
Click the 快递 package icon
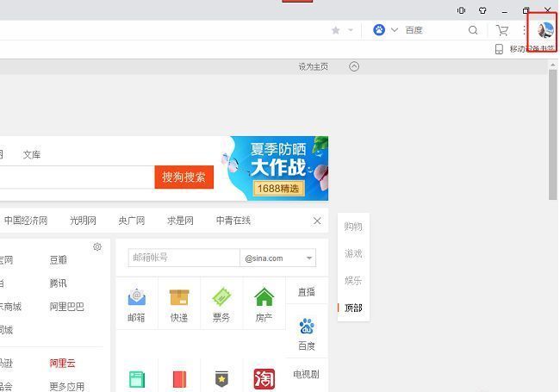pos(179,297)
